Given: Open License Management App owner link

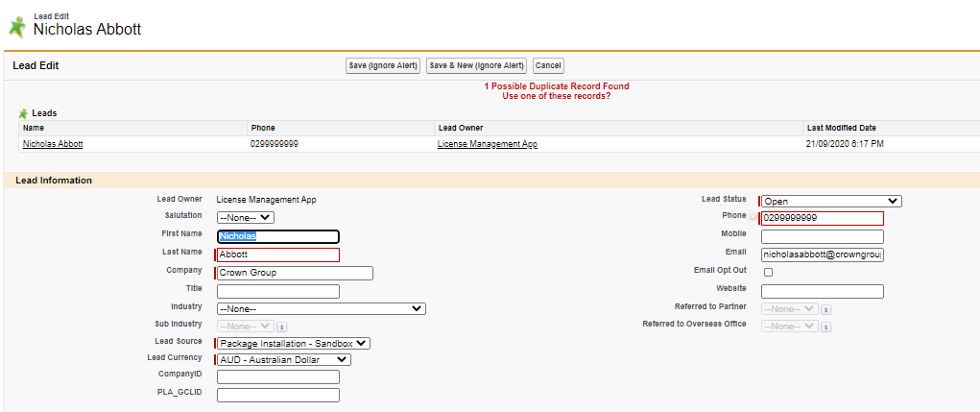Looking at the screenshot, I should point(488,144).
